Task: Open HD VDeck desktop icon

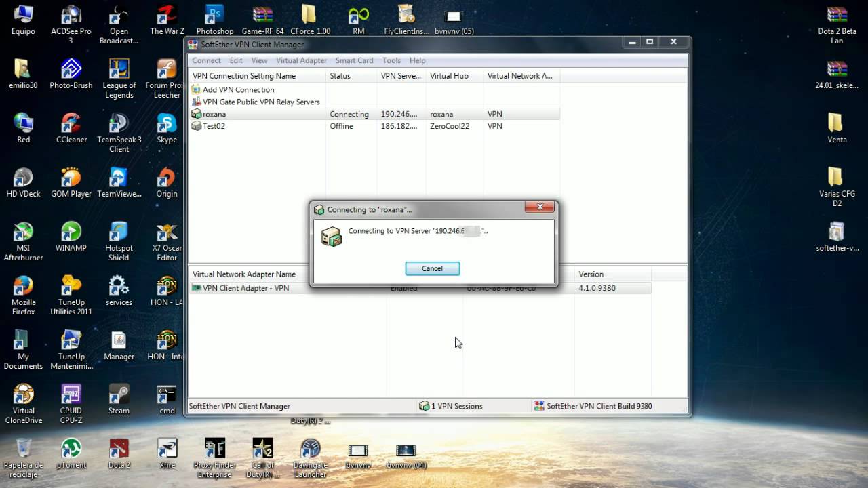Action: coord(24,183)
